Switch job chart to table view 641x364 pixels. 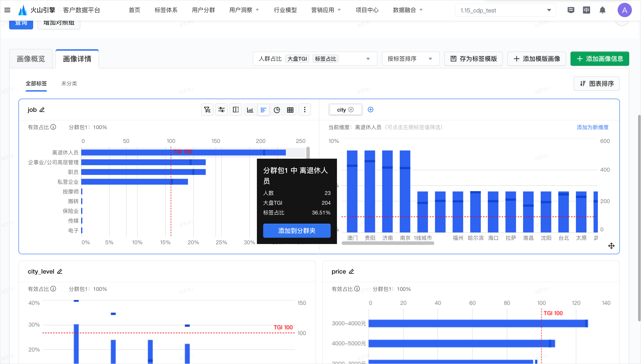(290, 110)
